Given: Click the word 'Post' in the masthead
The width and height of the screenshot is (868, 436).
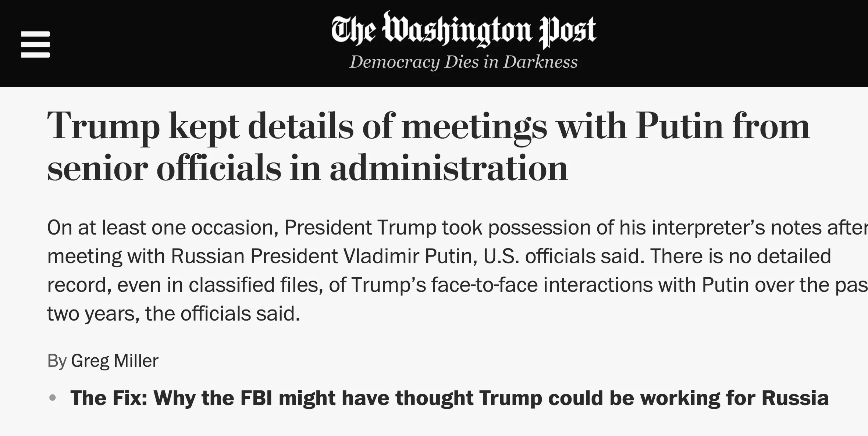Looking at the screenshot, I should click(x=568, y=31).
